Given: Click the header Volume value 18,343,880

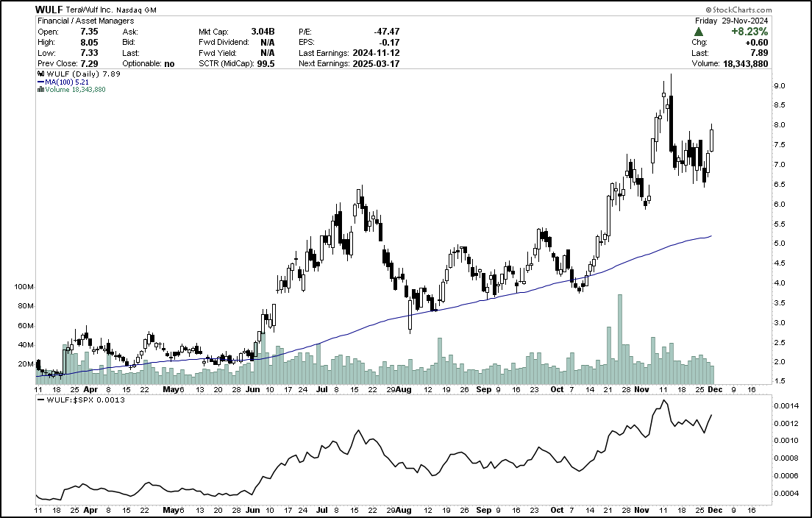Looking at the screenshot, I should coord(746,64).
